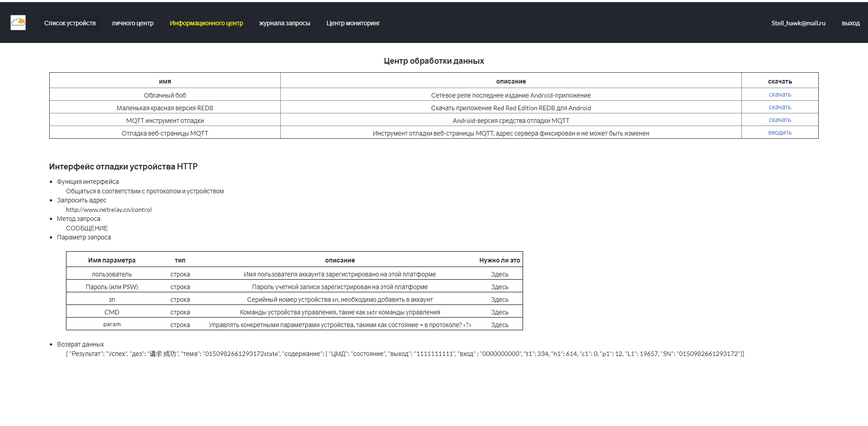Open the Список устройств menu item
The image size is (868, 426).
[70, 23]
